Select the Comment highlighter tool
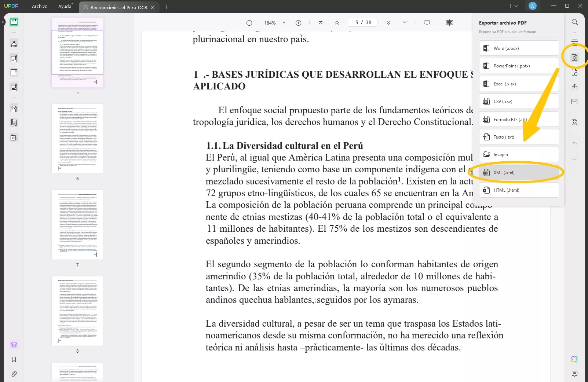 [14, 44]
